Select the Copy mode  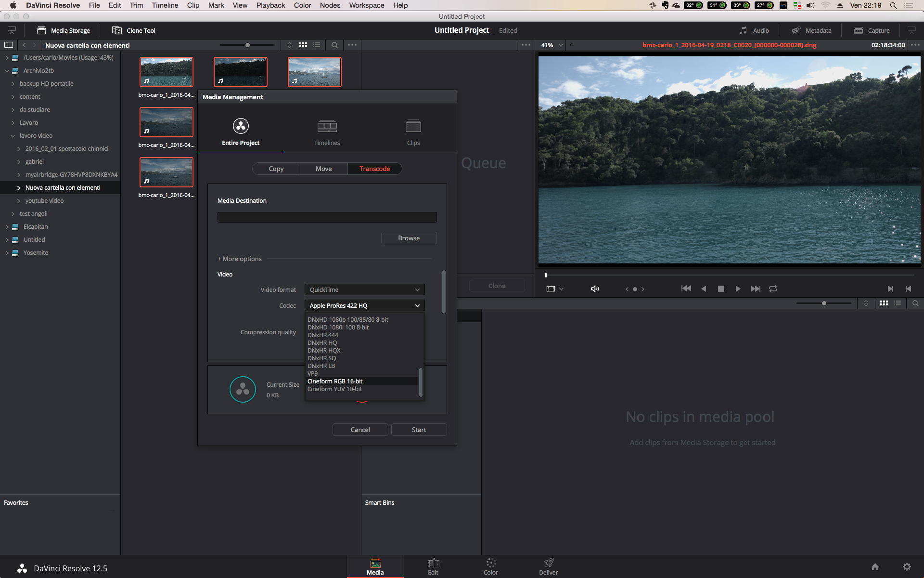point(276,169)
